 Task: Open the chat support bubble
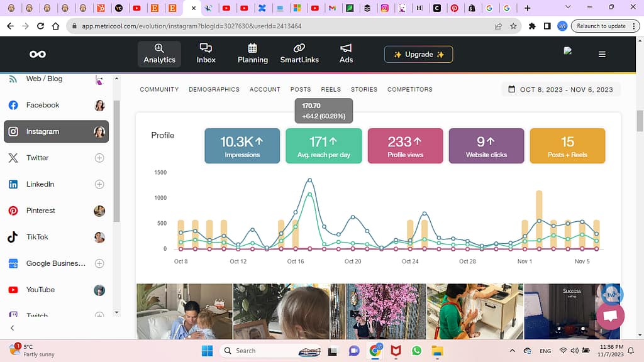[609, 316]
